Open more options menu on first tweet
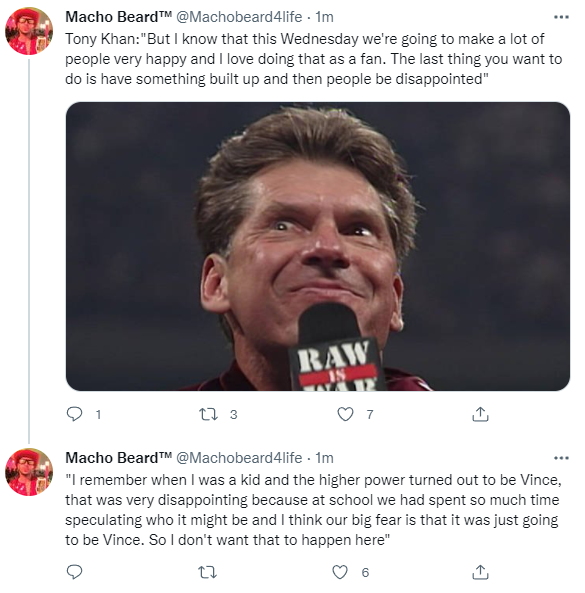 [x=561, y=17]
